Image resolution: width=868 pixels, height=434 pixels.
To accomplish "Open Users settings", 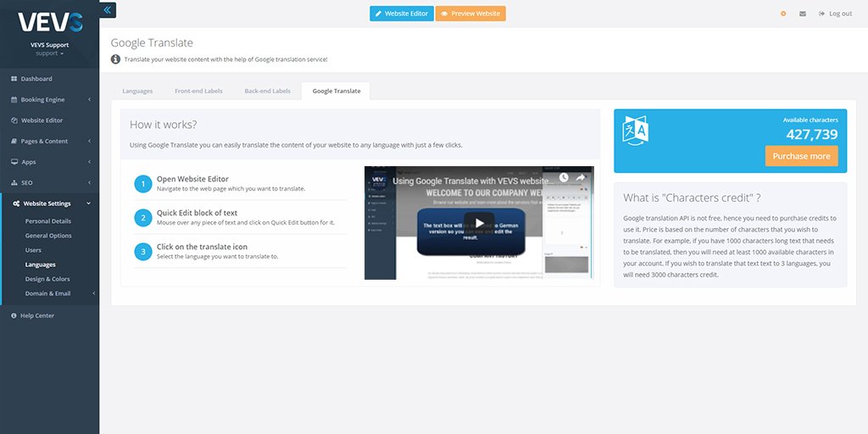I will click(33, 250).
